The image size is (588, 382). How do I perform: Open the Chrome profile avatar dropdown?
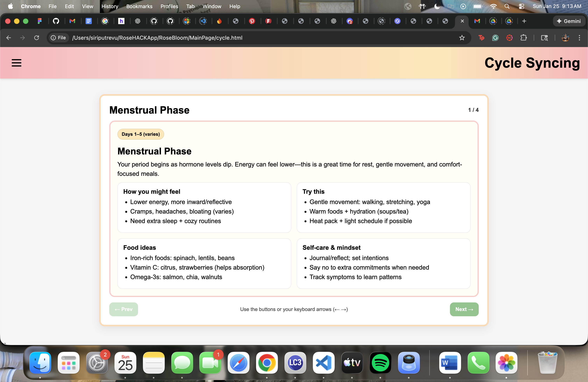click(x=565, y=38)
